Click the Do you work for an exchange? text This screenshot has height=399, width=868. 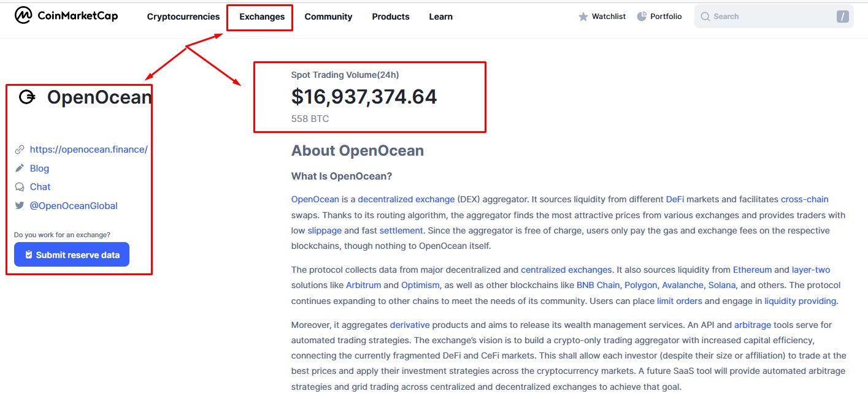62,235
